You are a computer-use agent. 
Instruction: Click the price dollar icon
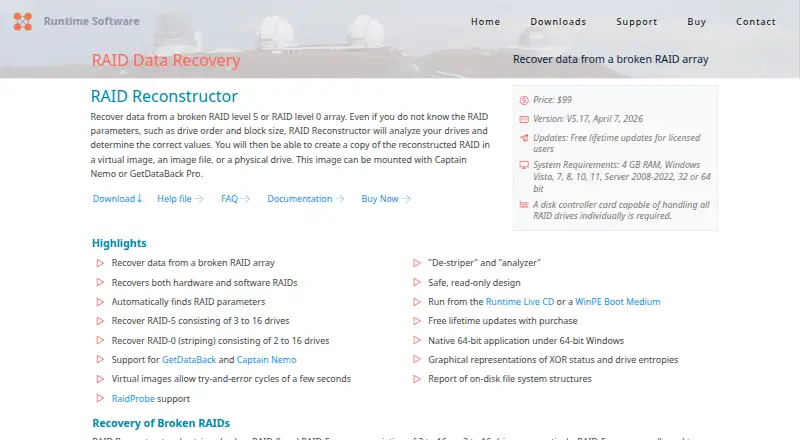pos(524,100)
